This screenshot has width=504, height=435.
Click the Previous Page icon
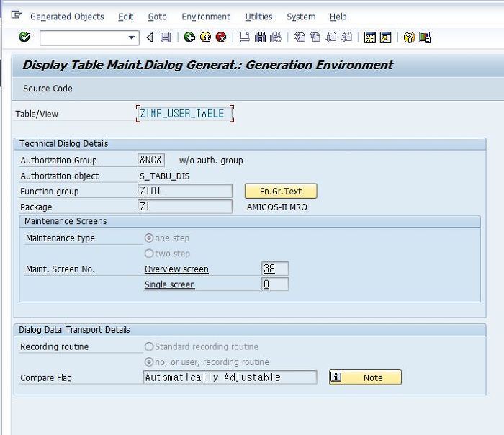(x=315, y=37)
